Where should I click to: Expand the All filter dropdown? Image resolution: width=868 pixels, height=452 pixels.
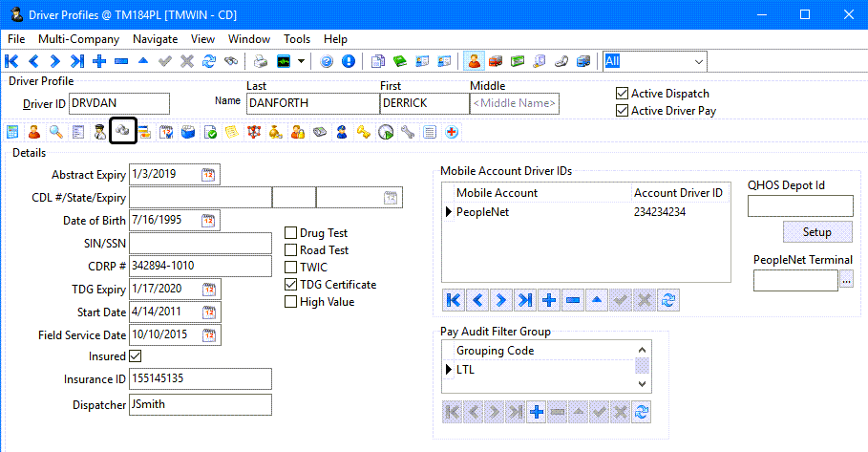698,61
